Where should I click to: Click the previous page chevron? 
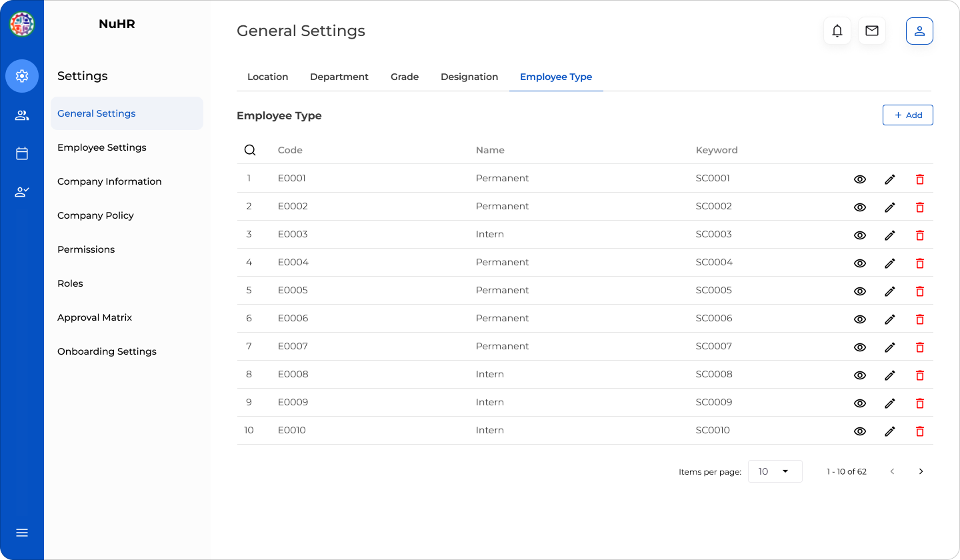[x=892, y=471]
